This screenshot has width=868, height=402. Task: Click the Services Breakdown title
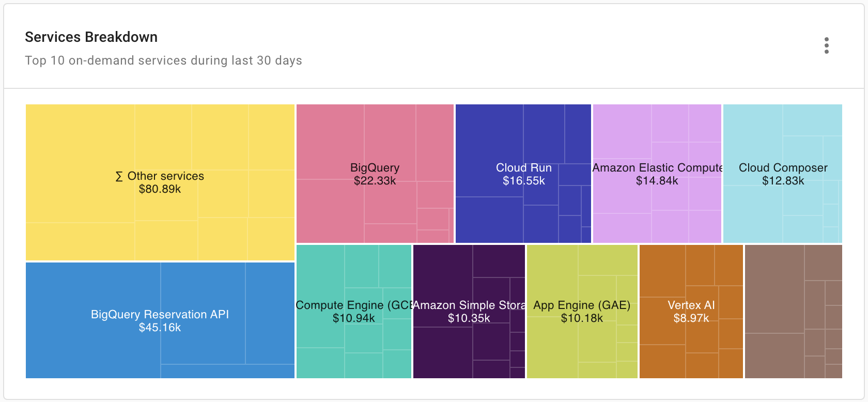click(91, 37)
